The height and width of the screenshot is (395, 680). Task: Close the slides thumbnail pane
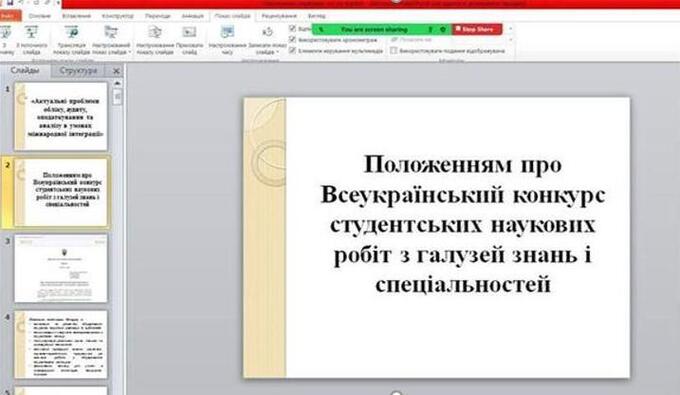pos(116,71)
